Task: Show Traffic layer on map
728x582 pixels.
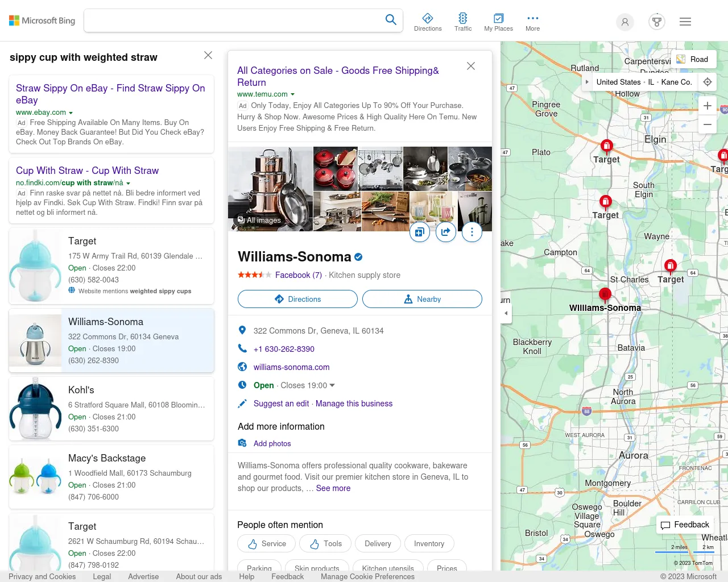Action: coord(463,22)
